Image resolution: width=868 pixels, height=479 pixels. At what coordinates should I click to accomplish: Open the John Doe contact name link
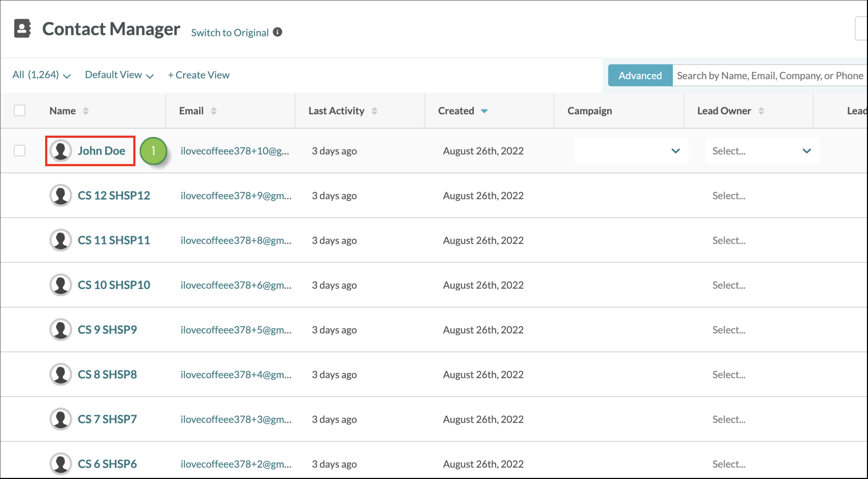[x=101, y=151]
